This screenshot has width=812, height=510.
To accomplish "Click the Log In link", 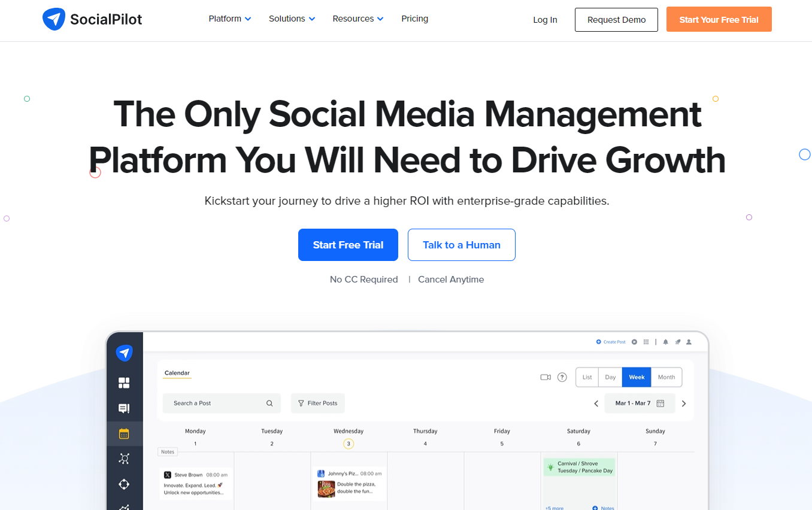I will tap(545, 20).
